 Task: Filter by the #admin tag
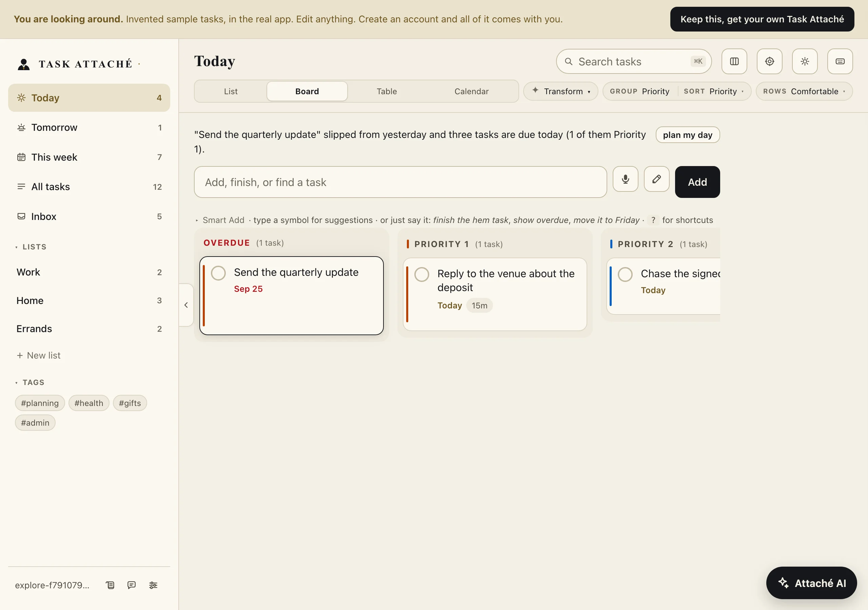35,423
